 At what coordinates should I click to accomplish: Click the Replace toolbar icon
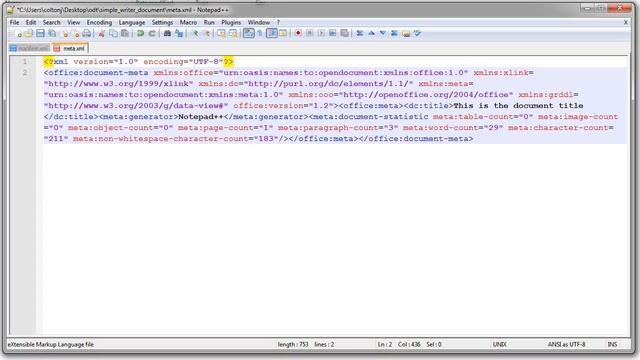coord(179,34)
